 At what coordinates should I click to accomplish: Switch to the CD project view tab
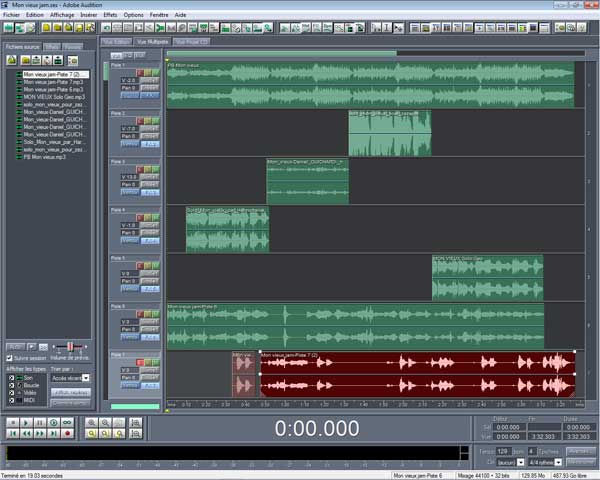(x=192, y=41)
